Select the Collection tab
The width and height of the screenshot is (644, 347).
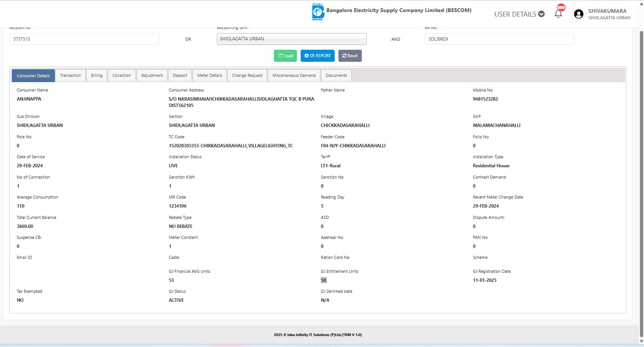coord(121,75)
